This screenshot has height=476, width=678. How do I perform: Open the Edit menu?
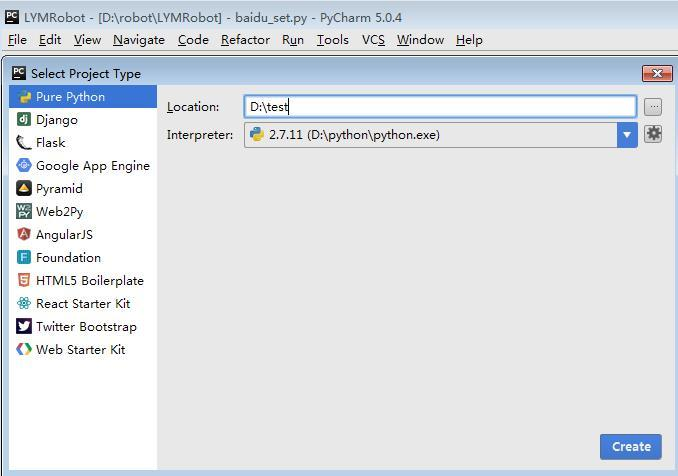tap(50, 40)
